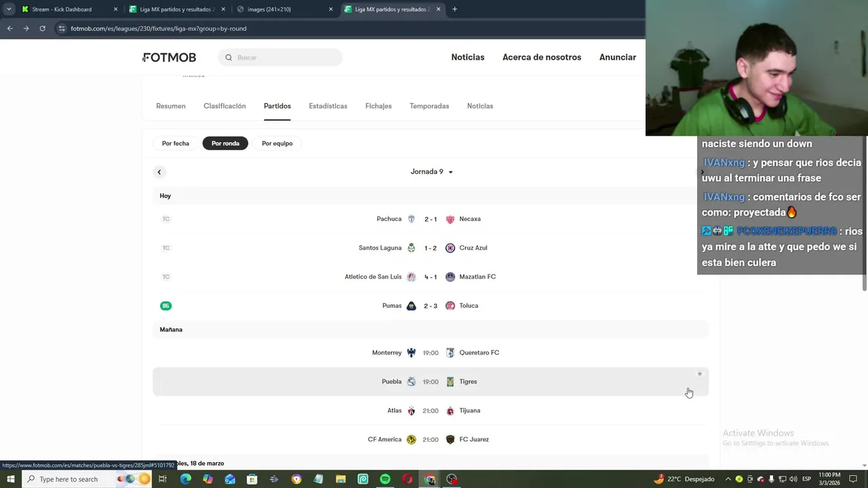Image resolution: width=868 pixels, height=488 pixels.
Task: Click the Tijuana team crest
Action: (x=450, y=411)
